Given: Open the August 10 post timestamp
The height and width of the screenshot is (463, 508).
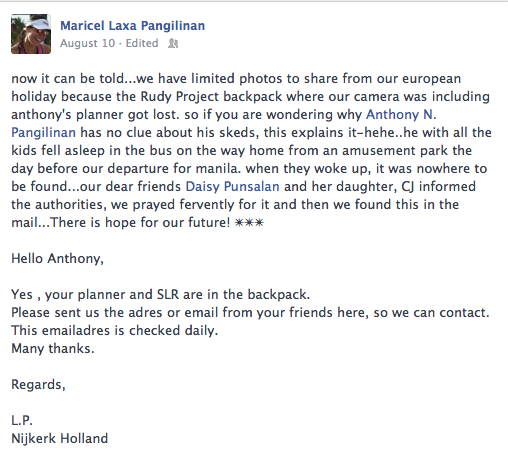Looking at the screenshot, I should pyautogui.click(x=87, y=43).
